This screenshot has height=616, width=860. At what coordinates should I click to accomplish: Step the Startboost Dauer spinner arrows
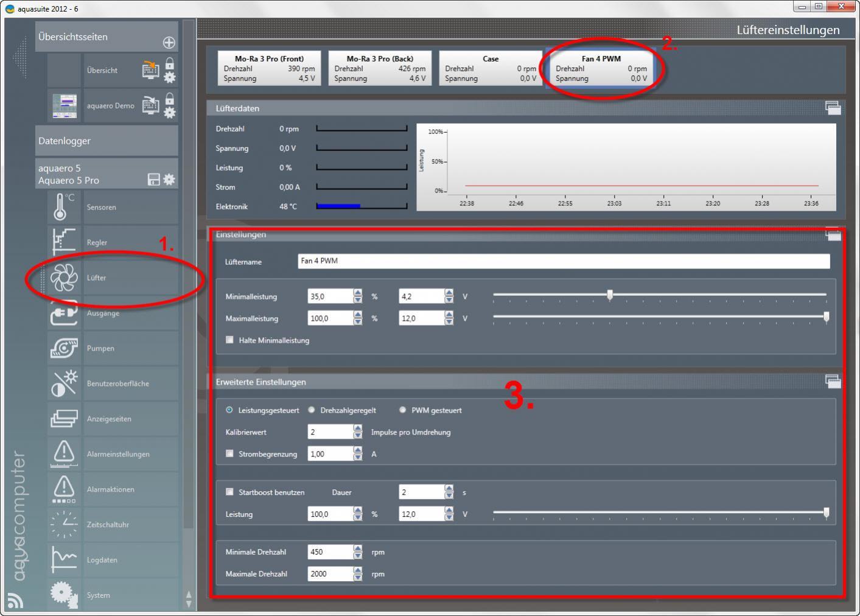[x=449, y=492]
